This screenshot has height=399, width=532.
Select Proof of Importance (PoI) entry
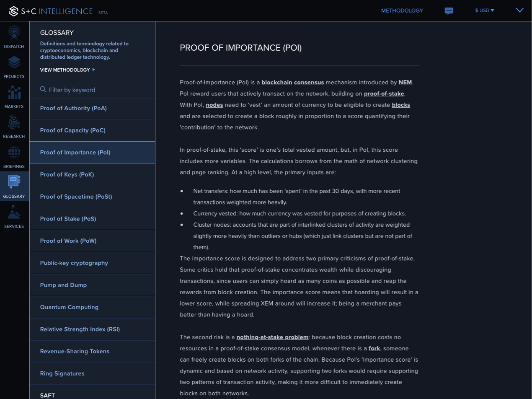point(92,153)
